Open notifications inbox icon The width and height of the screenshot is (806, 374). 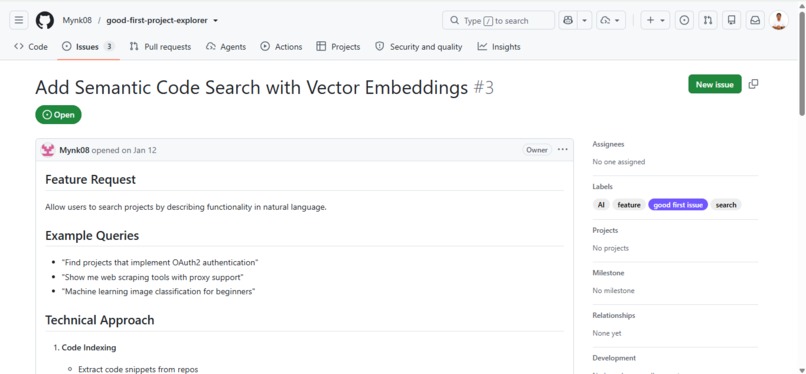tap(755, 21)
